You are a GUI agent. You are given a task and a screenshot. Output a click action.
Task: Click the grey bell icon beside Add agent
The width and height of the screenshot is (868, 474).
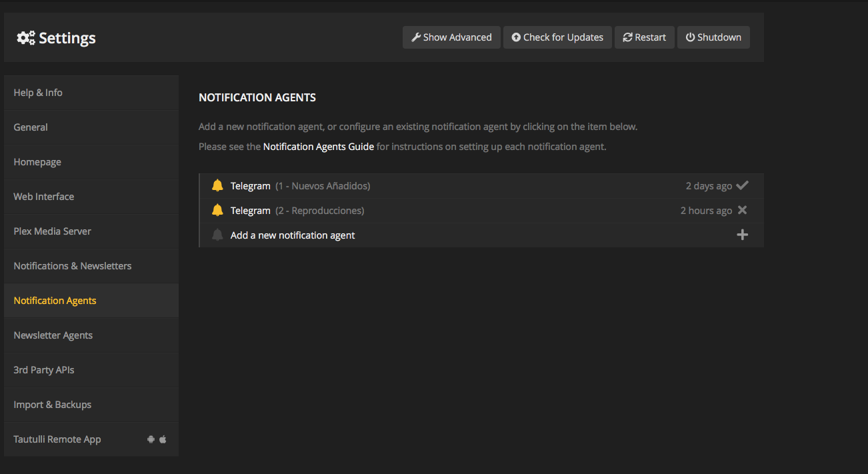point(217,235)
